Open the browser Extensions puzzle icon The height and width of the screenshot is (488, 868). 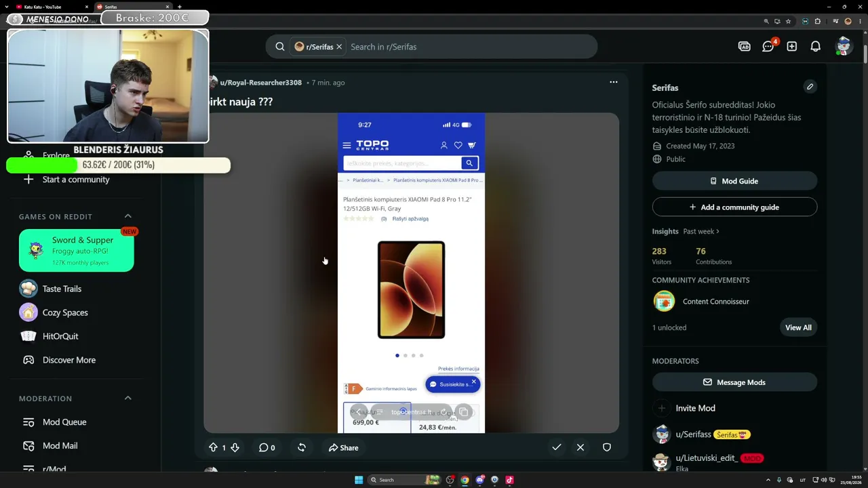tap(818, 21)
